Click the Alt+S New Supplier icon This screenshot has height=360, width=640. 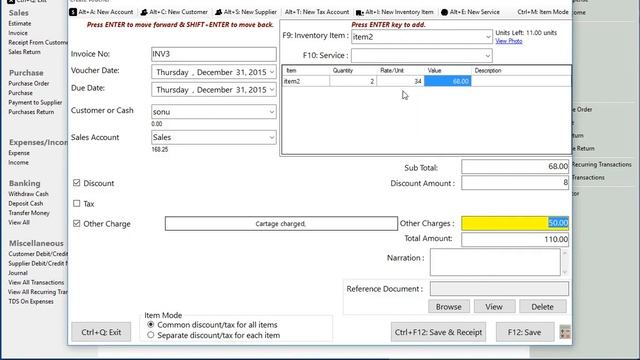pyautogui.click(x=218, y=12)
